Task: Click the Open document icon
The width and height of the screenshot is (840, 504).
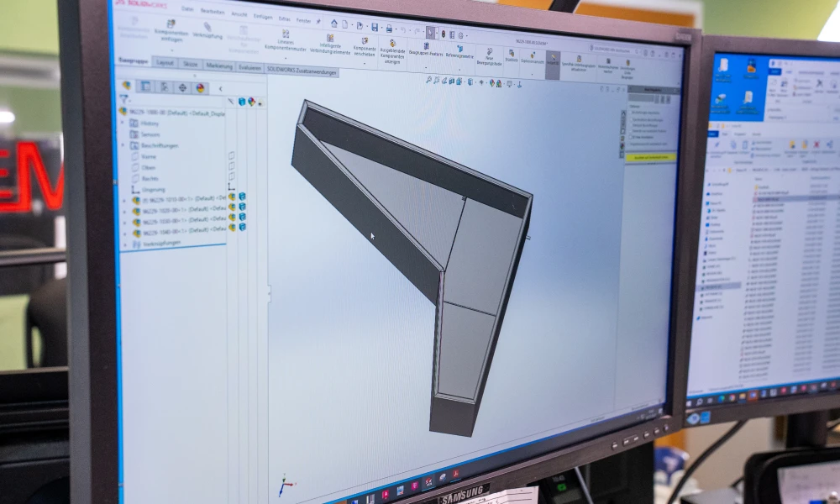Action: click(x=360, y=26)
